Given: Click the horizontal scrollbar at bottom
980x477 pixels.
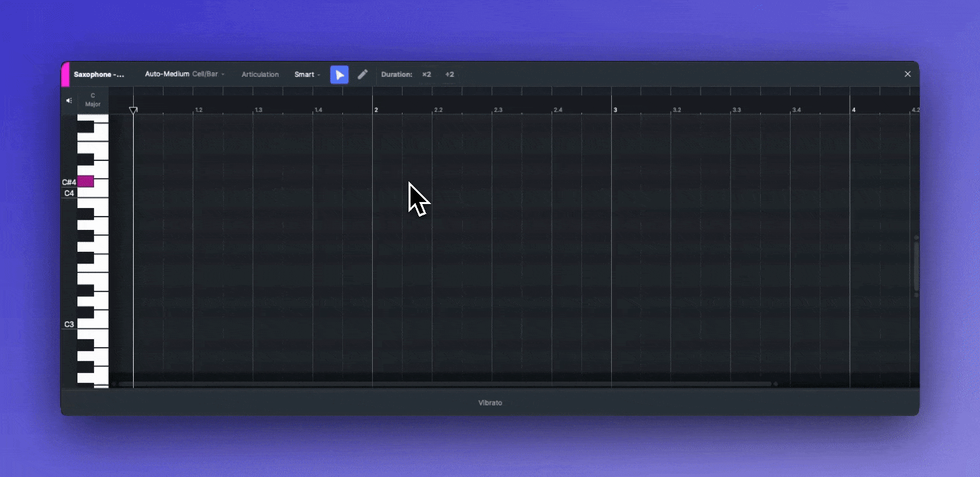Looking at the screenshot, I should (x=444, y=384).
